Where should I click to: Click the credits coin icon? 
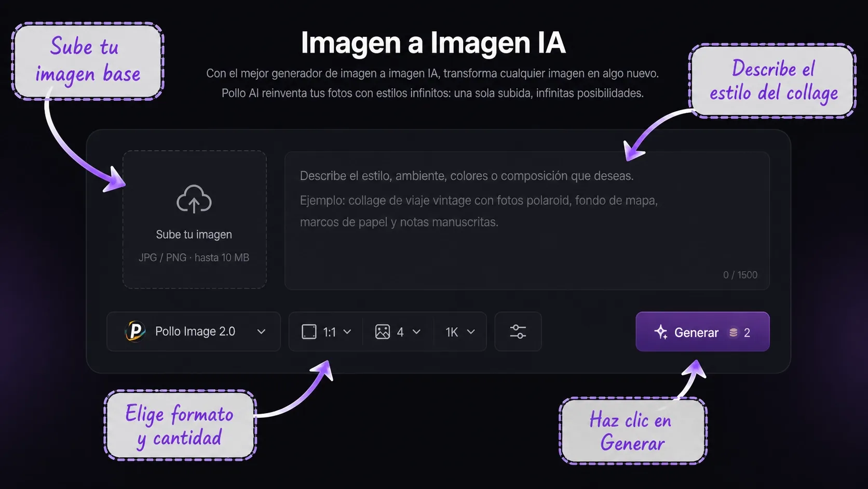click(x=733, y=333)
